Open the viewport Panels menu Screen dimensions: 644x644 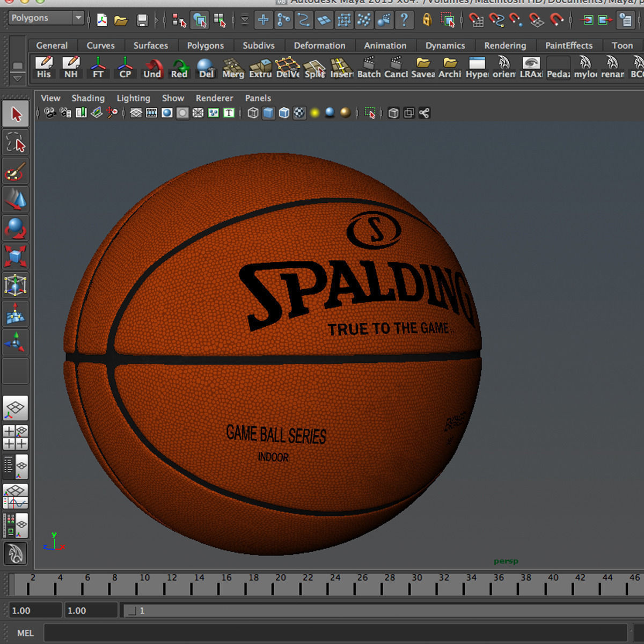click(x=258, y=98)
